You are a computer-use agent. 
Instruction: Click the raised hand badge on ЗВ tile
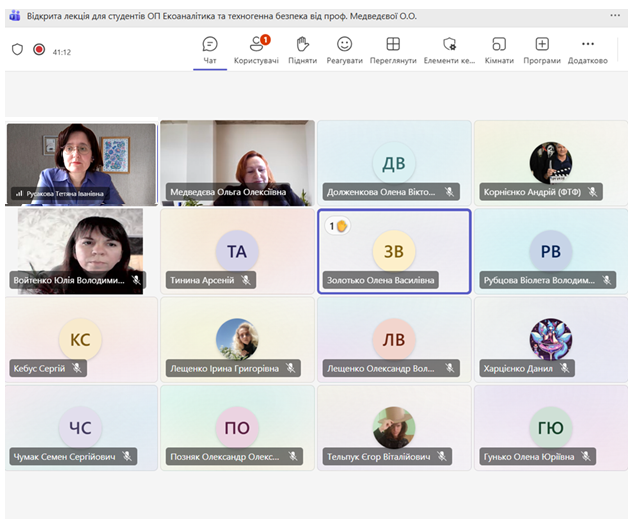pos(337,226)
